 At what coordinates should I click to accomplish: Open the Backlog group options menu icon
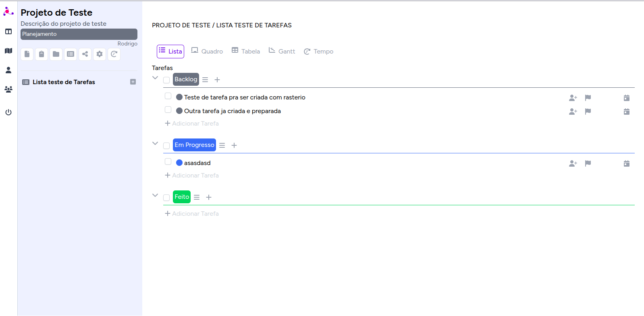point(205,80)
